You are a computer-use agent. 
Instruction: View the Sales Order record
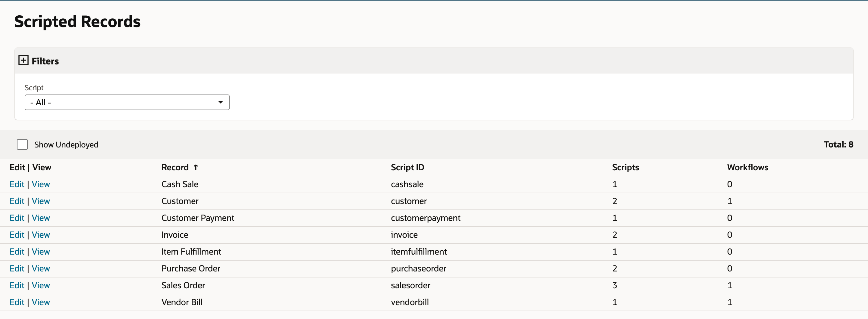[x=41, y=285]
